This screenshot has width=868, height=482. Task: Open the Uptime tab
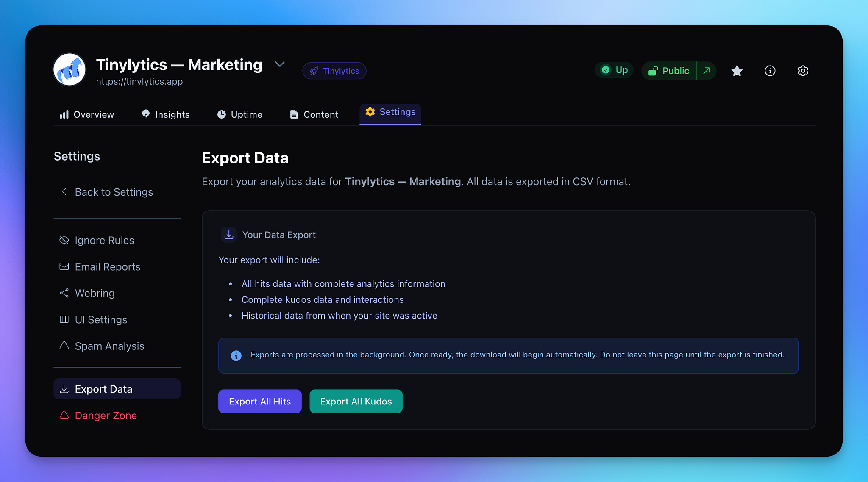tap(240, 114)
